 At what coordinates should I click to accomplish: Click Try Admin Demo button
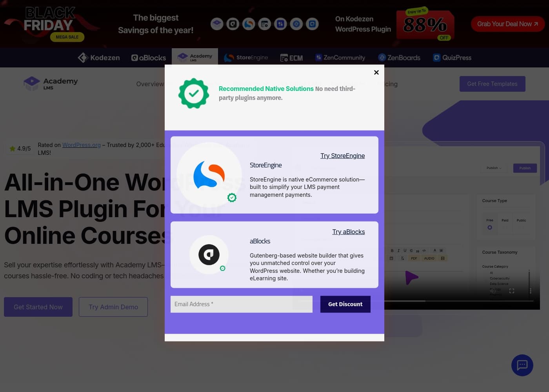pos(113,307)
